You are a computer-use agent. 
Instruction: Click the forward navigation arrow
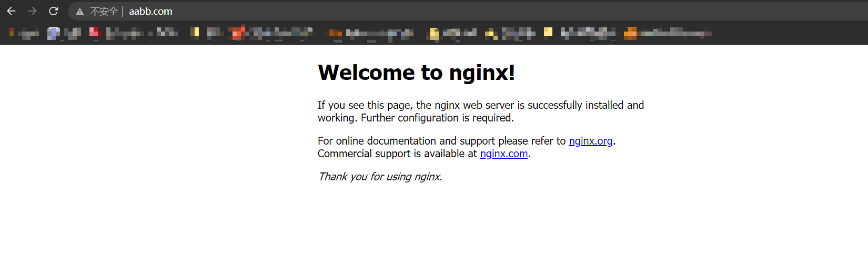pyautogui.click(x=32, y=11)
